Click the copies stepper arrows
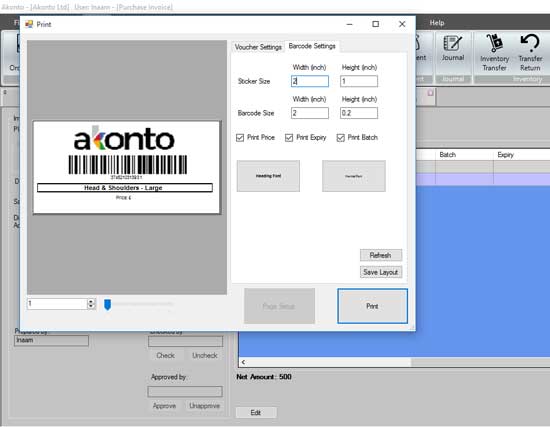The height and width of the screenshot is (427, 550). pyautogui.click(x=91, y=303)
